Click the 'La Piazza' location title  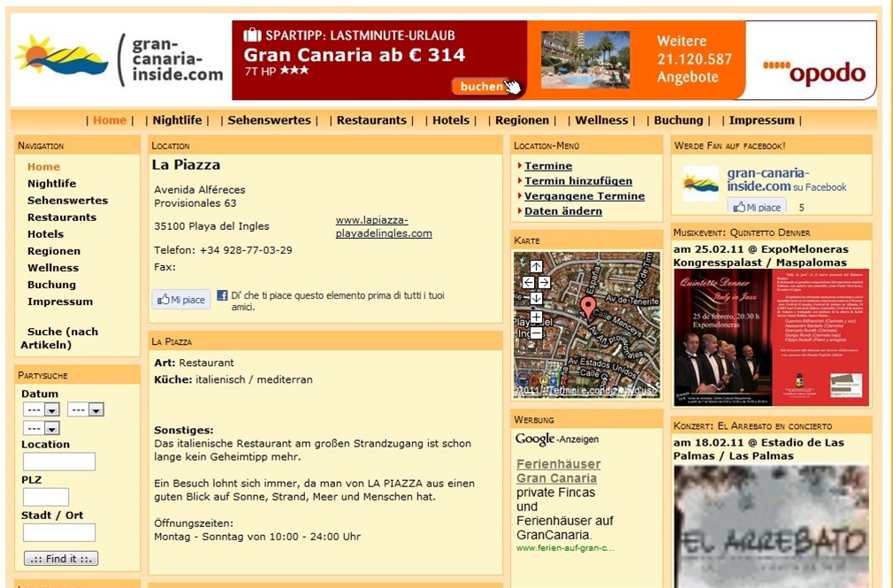pos(186,165)
